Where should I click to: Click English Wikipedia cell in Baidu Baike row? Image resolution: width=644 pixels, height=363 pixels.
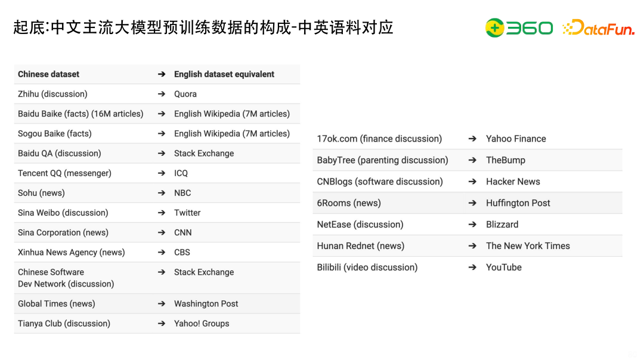coord(231,114)
